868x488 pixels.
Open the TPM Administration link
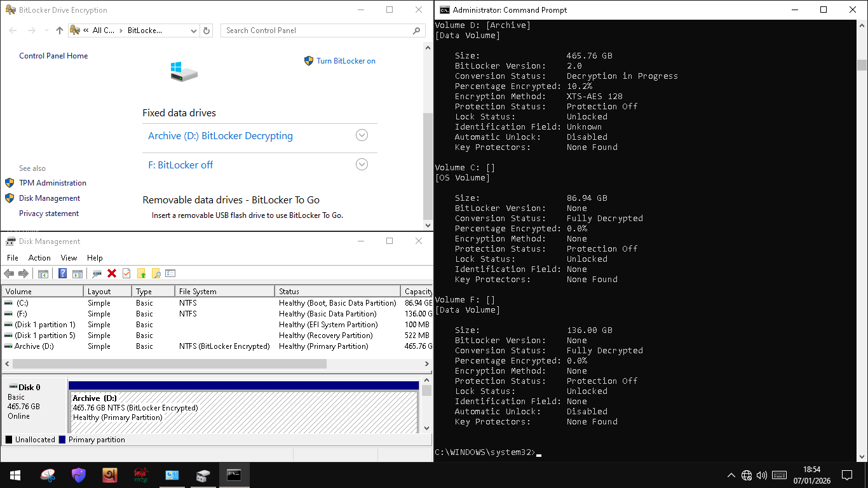[53, 183]
